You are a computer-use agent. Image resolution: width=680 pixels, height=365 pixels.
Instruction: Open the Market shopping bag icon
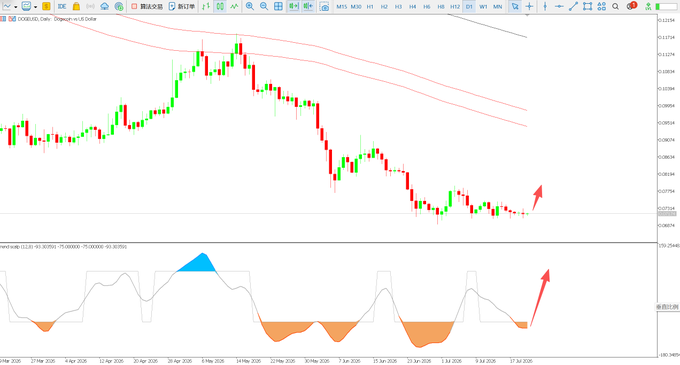coord(76,6)
